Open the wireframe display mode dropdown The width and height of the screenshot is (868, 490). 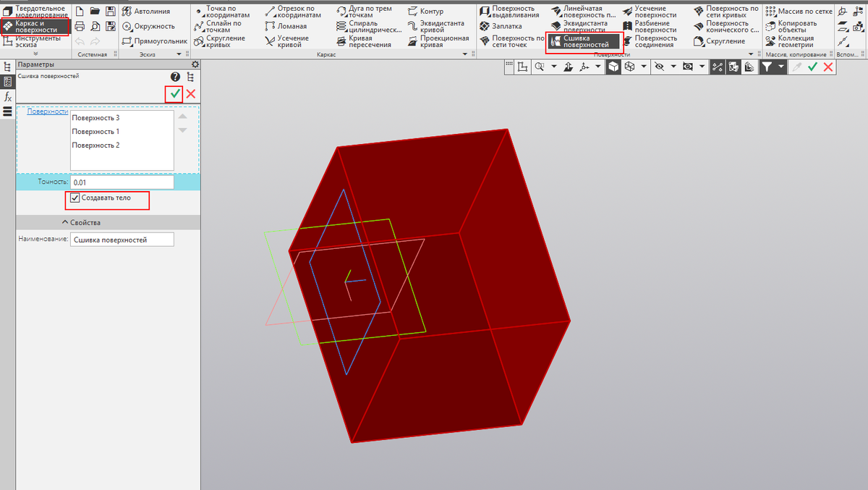tap(642, 67)
